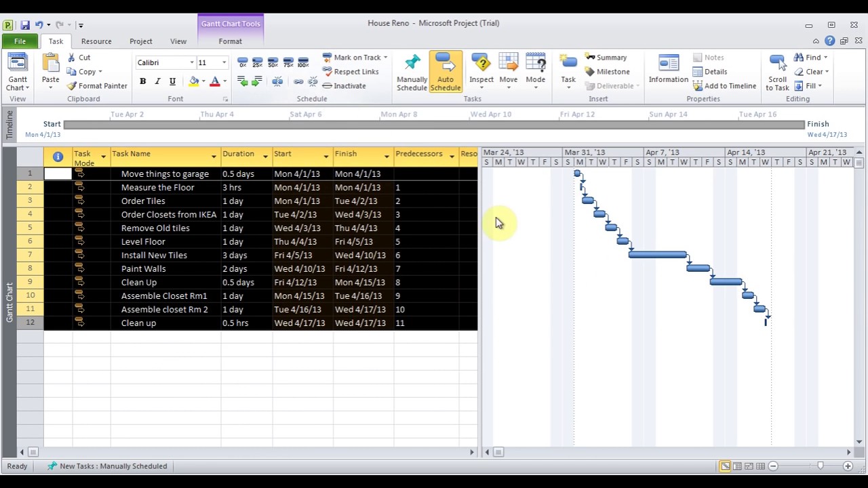Open the Gantt Chart view button
The width and height of the screenshot is (868, 488).
[18, 73]
